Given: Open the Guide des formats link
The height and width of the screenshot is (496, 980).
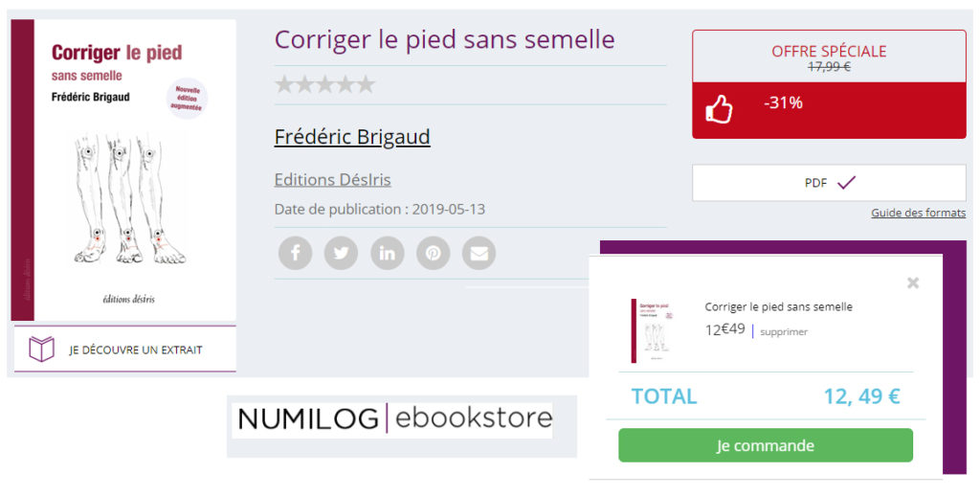Looking at the screenshot, I should (918, 213).
